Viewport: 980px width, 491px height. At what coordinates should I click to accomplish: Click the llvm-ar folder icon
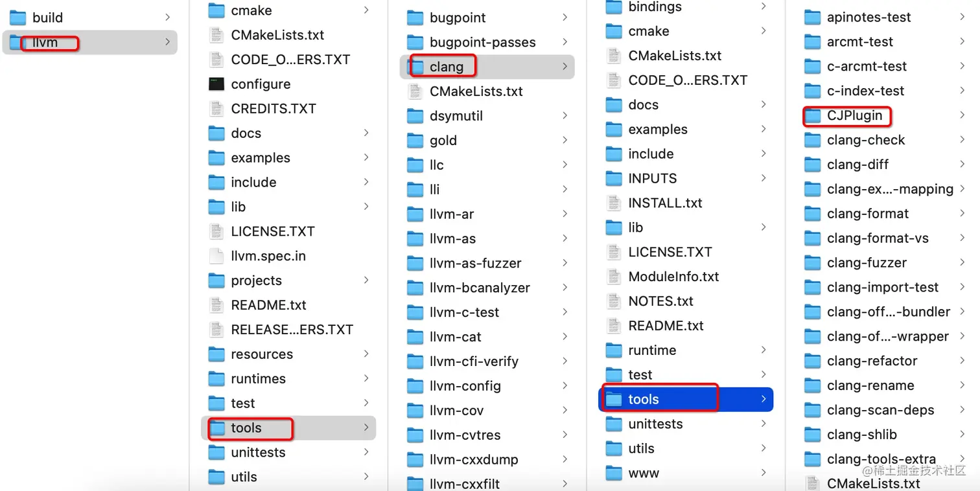pos(415,214)
